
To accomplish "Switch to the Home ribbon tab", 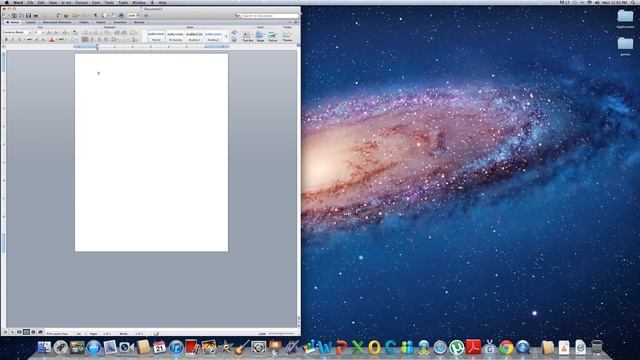I will point(13,22).
